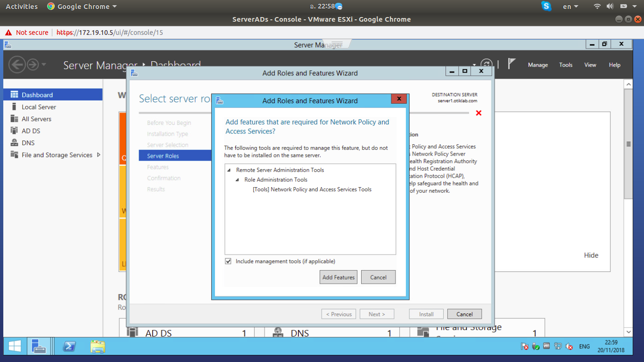Click the clock in the top panel
Viewport: 644px width, 362px height.
[x=322, y=7]
